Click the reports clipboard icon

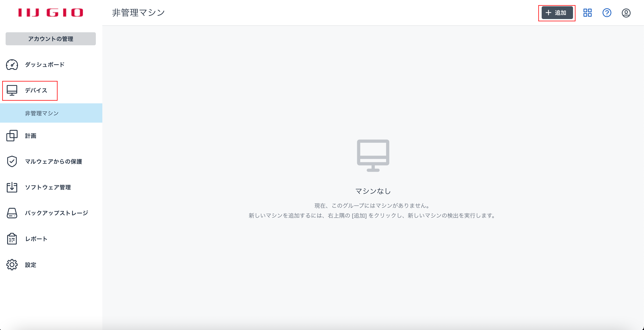point(12,239)
